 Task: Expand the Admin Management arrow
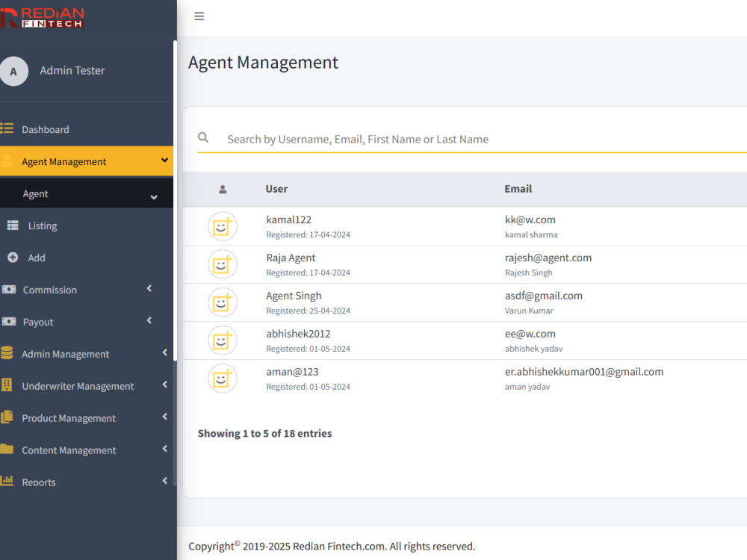pyautogui.click(x=165, y=352)
